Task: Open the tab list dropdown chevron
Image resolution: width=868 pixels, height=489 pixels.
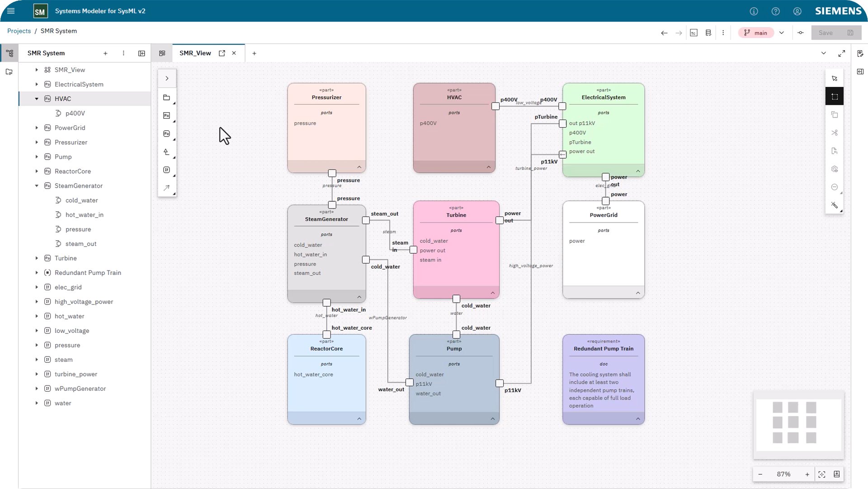Action: [823, 53]
